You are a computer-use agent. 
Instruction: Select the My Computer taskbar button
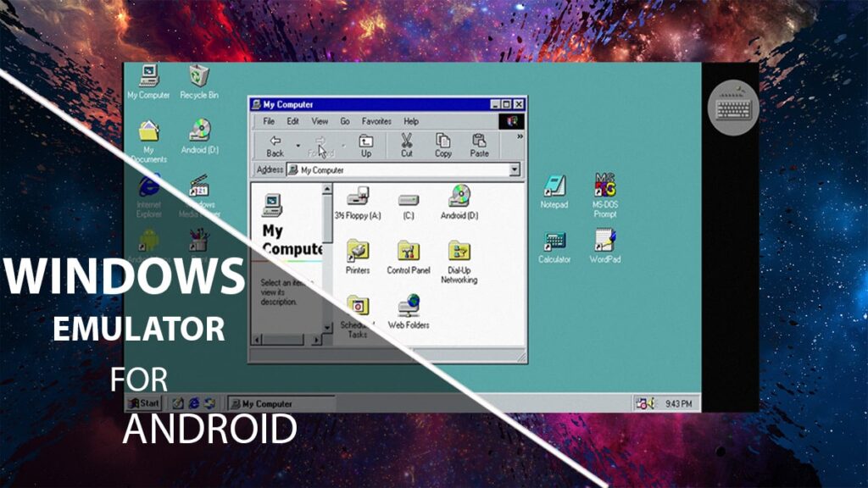pos(281,404)
